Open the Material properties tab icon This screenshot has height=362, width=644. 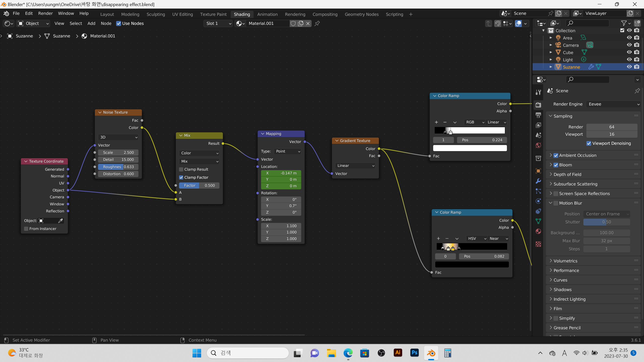tap(538, 231)
